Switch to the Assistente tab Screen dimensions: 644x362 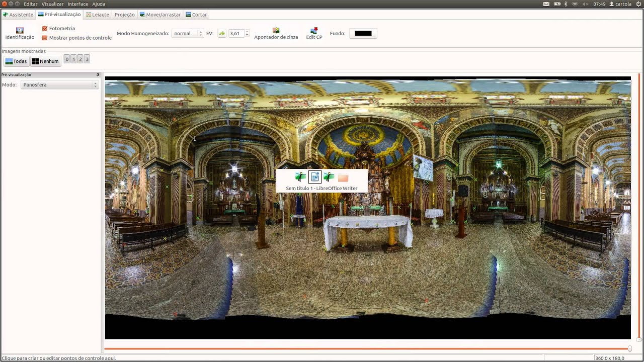tap(18, 15)
